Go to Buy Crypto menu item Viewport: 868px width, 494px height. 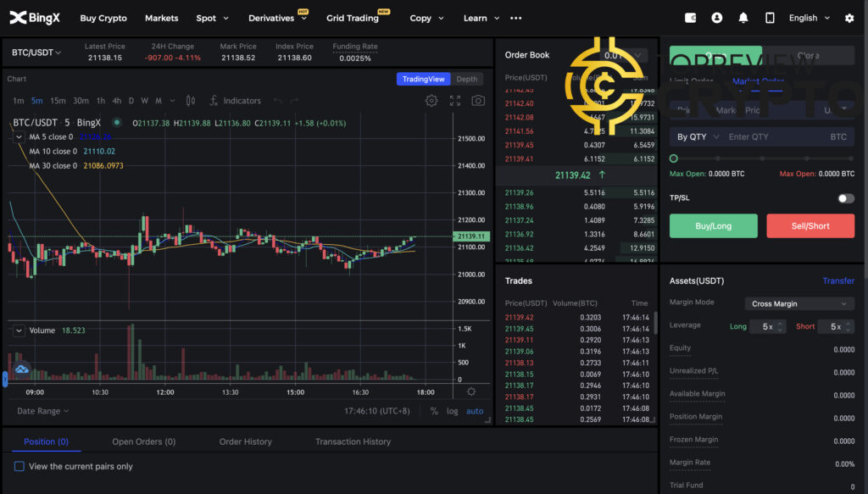click(x=103, y=19)
